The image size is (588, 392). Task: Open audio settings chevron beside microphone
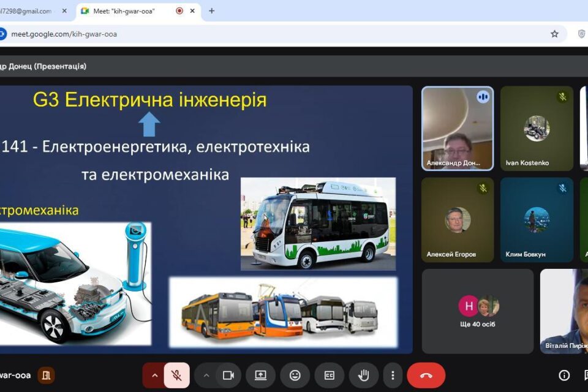pyautogui.click(x=154, y=375)
